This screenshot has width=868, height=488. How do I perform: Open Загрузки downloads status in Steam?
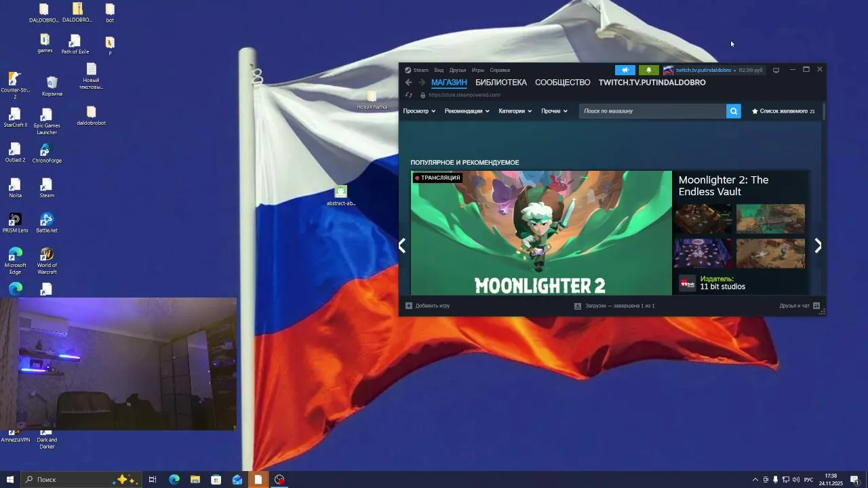click(x=614, y=306)
